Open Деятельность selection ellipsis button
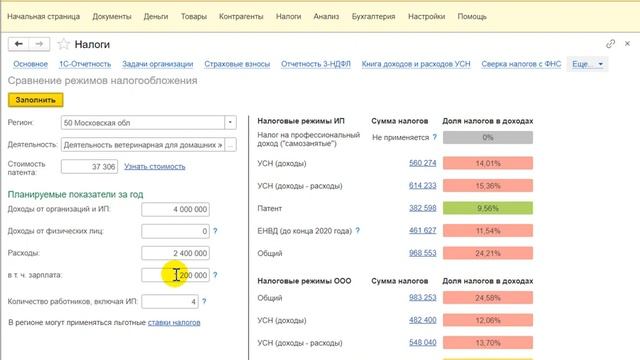640x360 pixels. (x=230, y=144)
